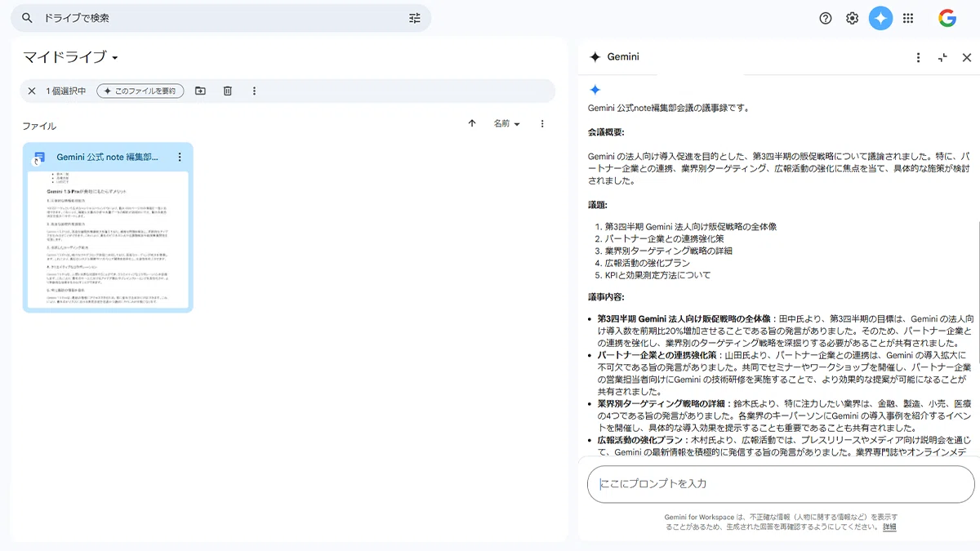
Task: Click the 議題: heading
Action: 598,205
